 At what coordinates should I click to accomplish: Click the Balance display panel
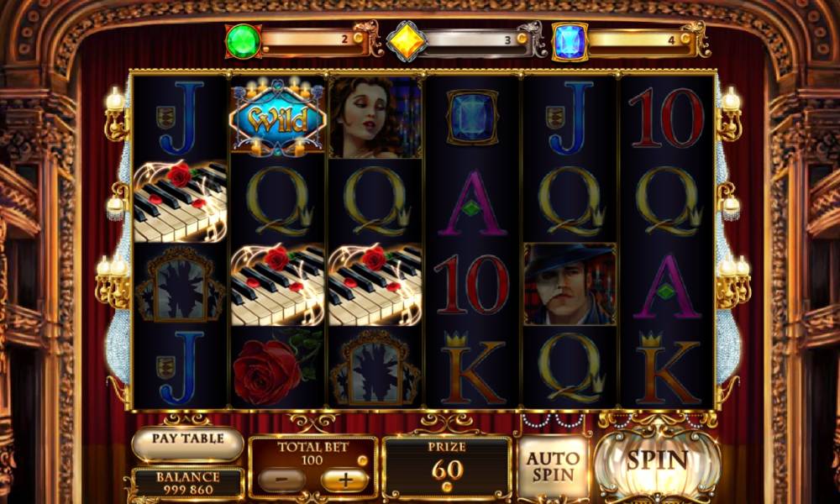[188, 482]
